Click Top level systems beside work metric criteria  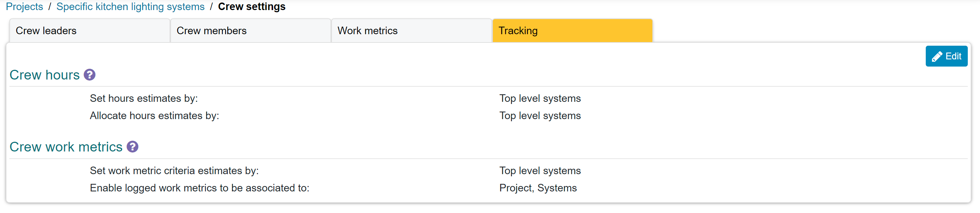540,170
